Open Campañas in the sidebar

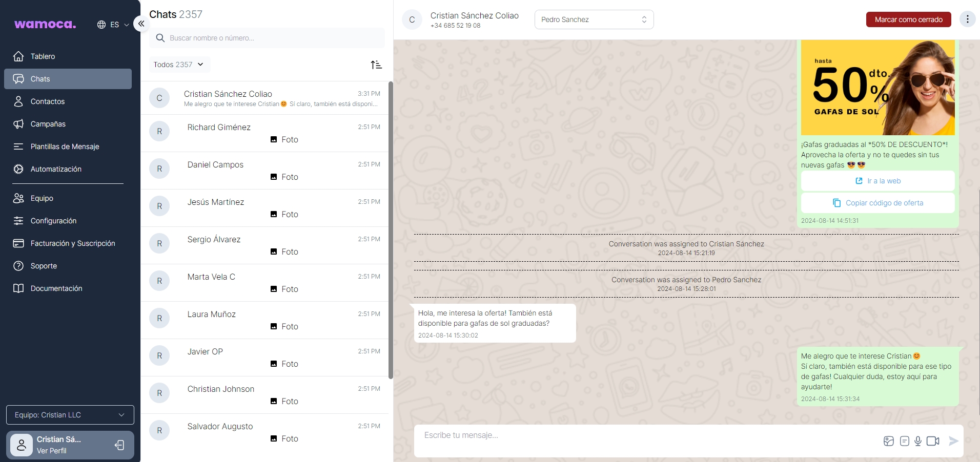pos(48,124)
